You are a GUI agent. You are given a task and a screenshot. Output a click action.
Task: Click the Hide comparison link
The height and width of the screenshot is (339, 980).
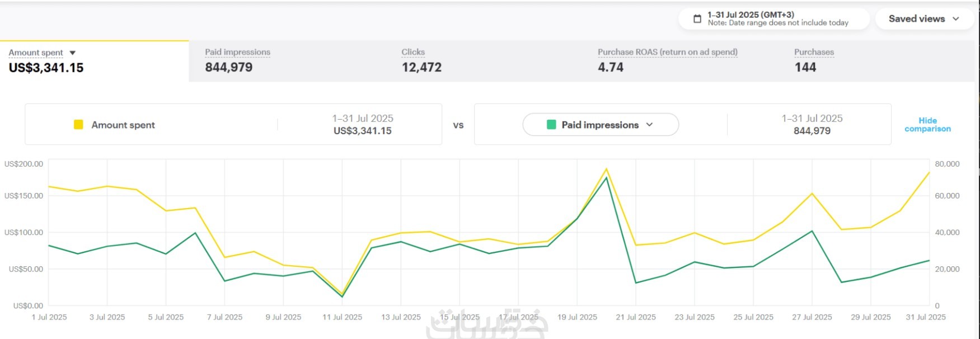click(x=927, y=125)
